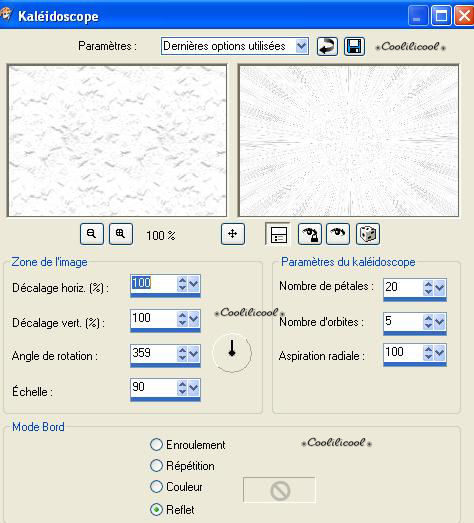Toggle the show/hide previews panel icon

coord(278,234)
